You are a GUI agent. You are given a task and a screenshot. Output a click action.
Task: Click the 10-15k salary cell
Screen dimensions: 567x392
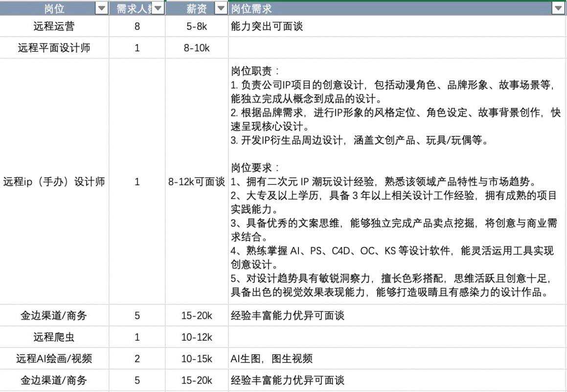click(x=197, y=358)
